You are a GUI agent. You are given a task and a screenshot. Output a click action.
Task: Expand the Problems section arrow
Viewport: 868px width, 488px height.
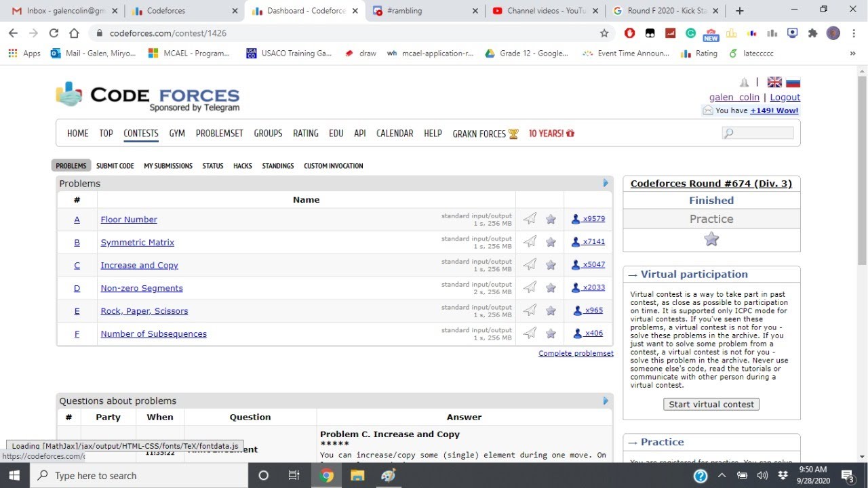tap(606, 183)
